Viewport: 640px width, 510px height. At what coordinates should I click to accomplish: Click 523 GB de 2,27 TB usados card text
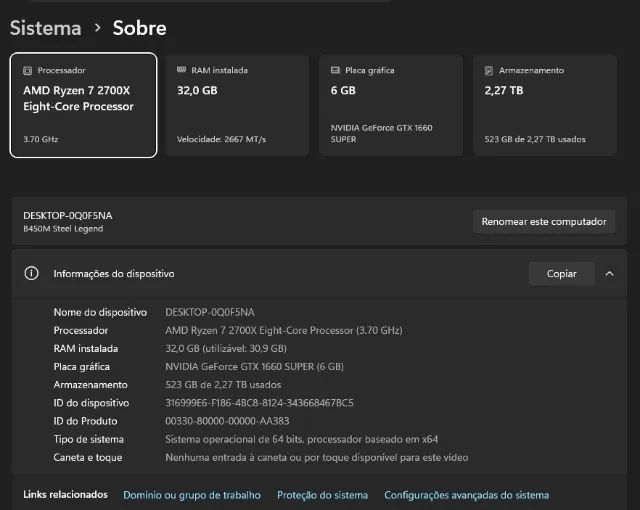coord(535,139)
